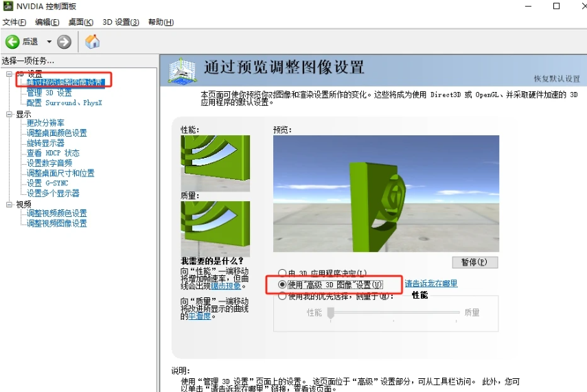Open the 平滑度 help link
The width and height of the screenshot is (587, 392).
(200, 316)
